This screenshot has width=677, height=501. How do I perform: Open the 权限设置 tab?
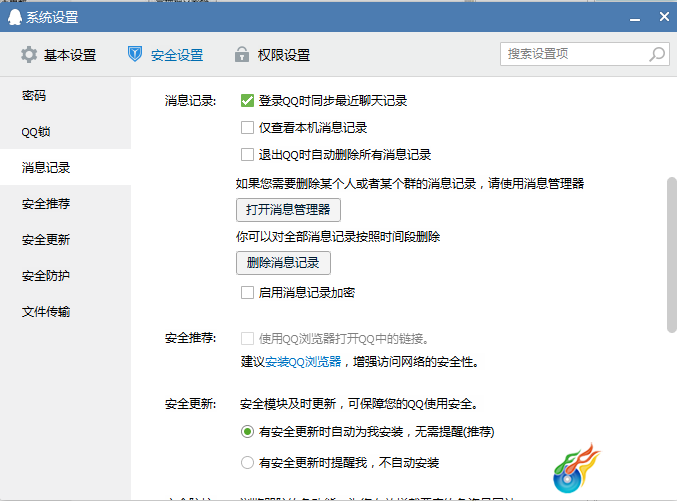click(x=272, y=55)
